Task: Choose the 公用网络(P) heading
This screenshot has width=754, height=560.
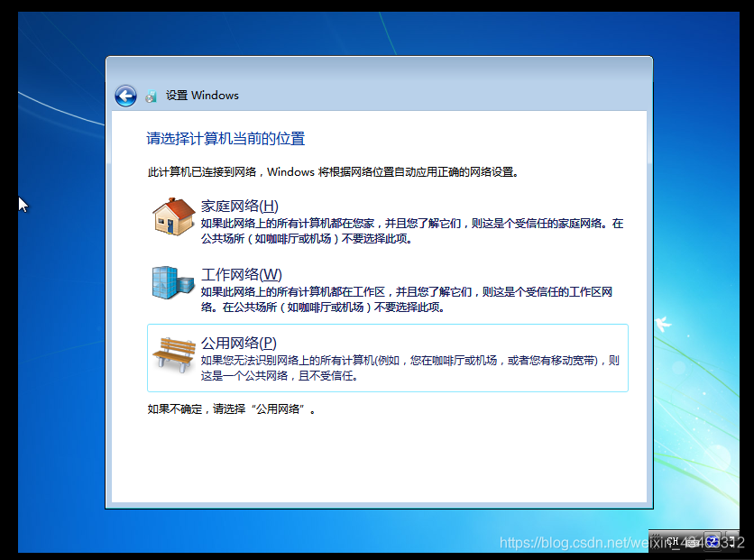Action: 239,344
